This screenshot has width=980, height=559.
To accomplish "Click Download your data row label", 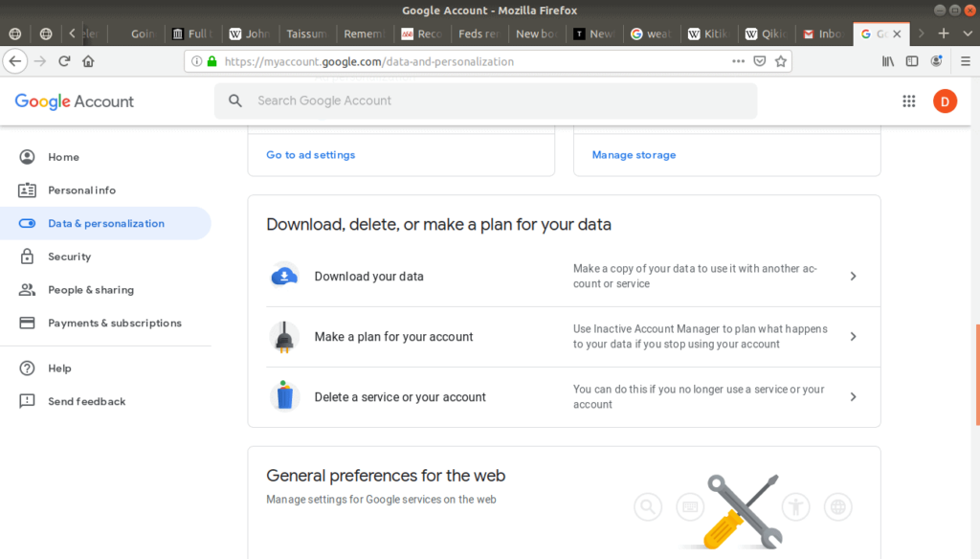I will click(x=368, y=277).
